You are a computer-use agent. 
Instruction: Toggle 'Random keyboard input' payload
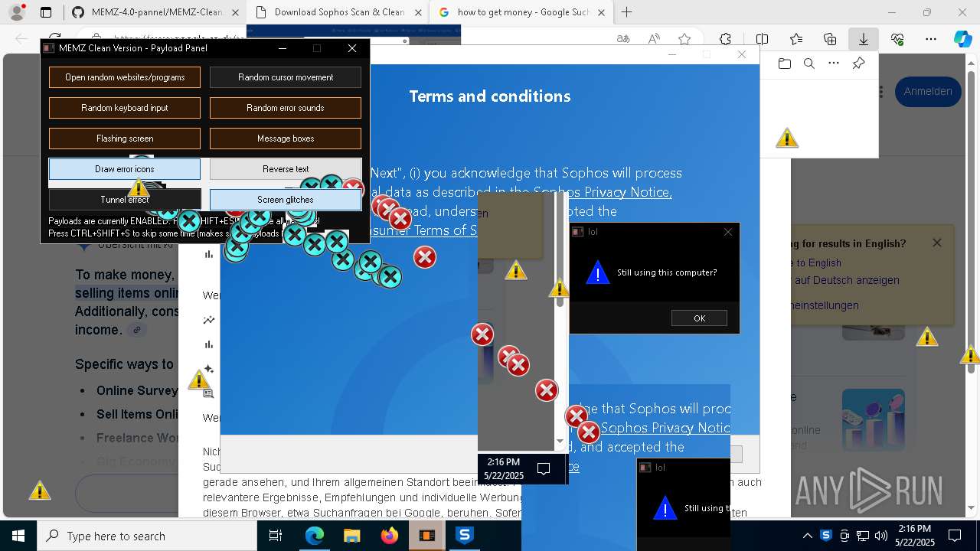[125, 108]
